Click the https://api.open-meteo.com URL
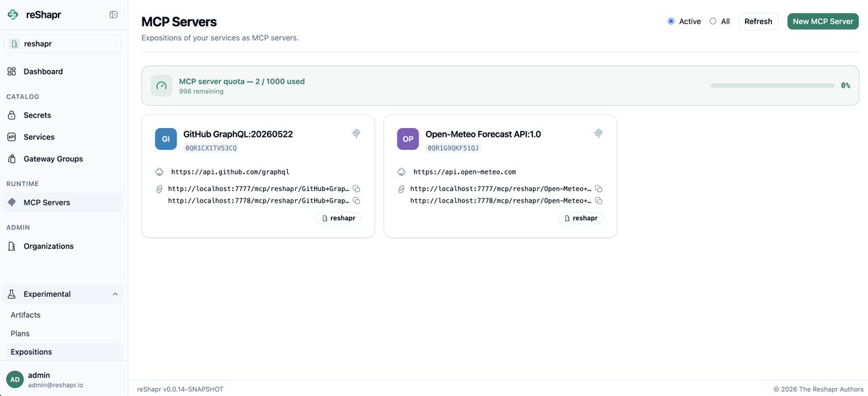The image size is (868, 396). tap(464, 172)
